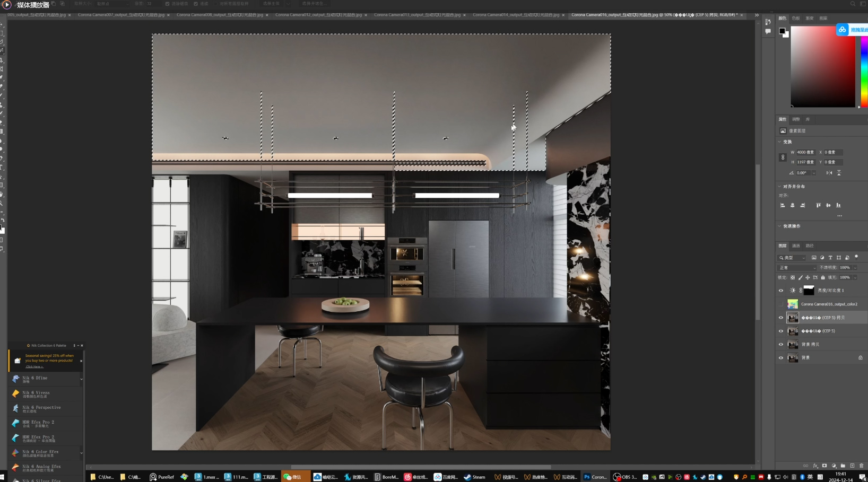Align left edges in the Properties panel
This screenshot has width=868, height=482.
click(x=783, y=205)
